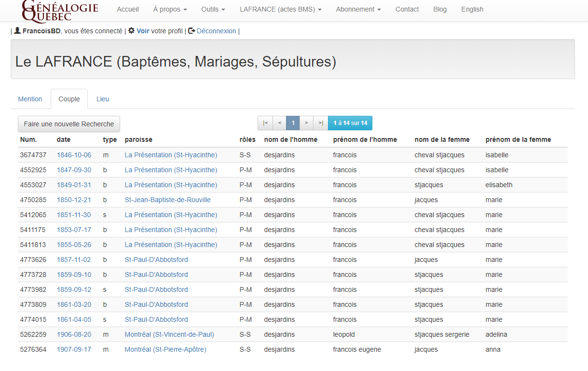Open the Contact page
This screenshot has width=588, height=371.
pyautogui.click(x=407, y=9)
